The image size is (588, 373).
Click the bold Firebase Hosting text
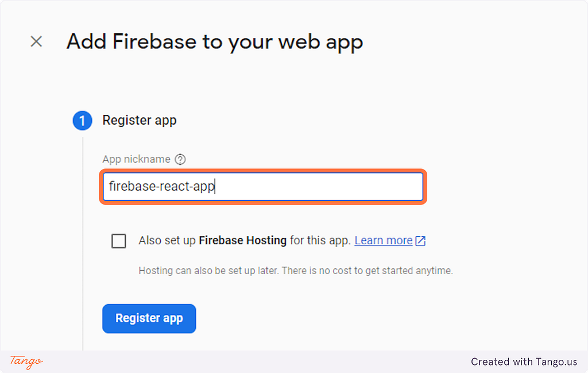[x=243, y=240]
